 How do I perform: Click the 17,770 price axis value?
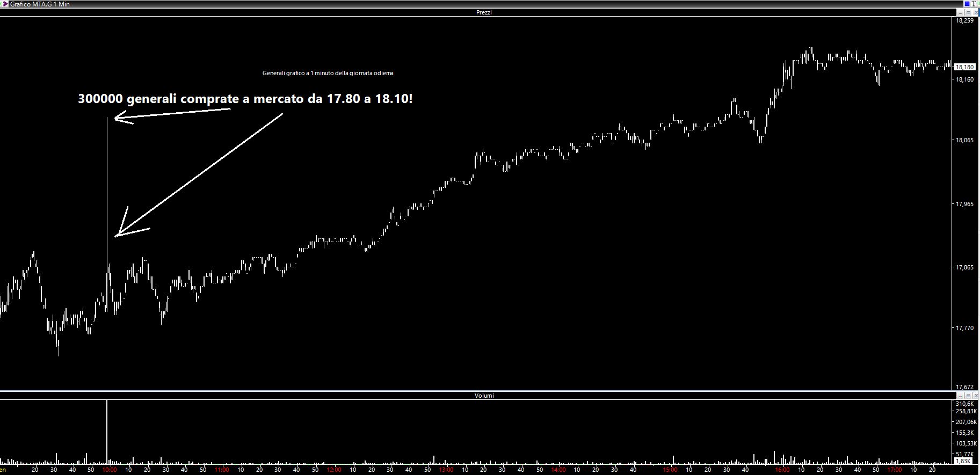tap(965, 327)
